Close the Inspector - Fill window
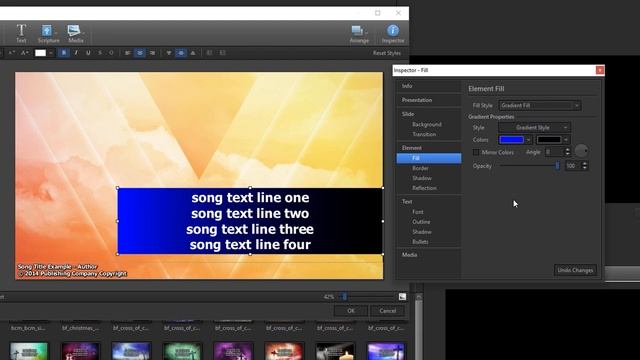 pyautogui.click(x=600, y=70)
